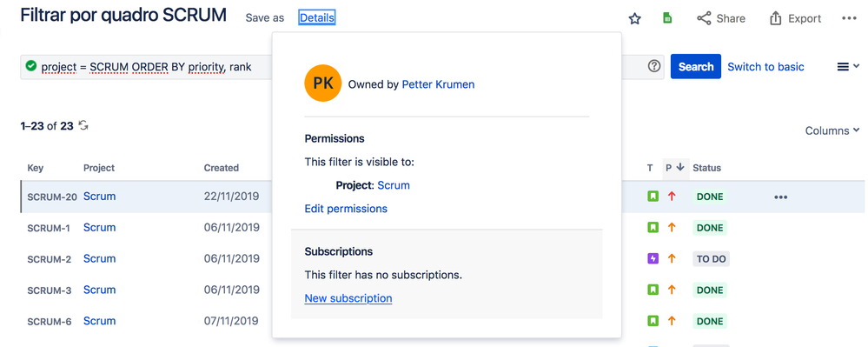Open row actions menu for SCRUM-20
868x347 pixels.
pos(780,197)
